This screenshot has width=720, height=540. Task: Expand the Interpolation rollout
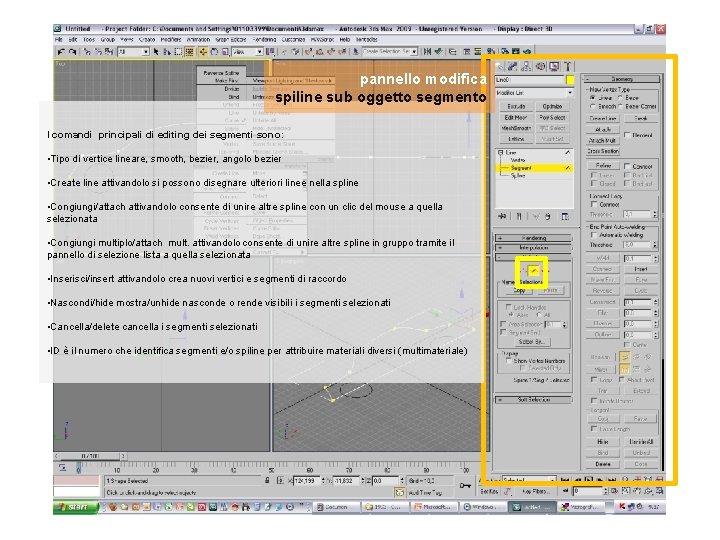[534, 248]
